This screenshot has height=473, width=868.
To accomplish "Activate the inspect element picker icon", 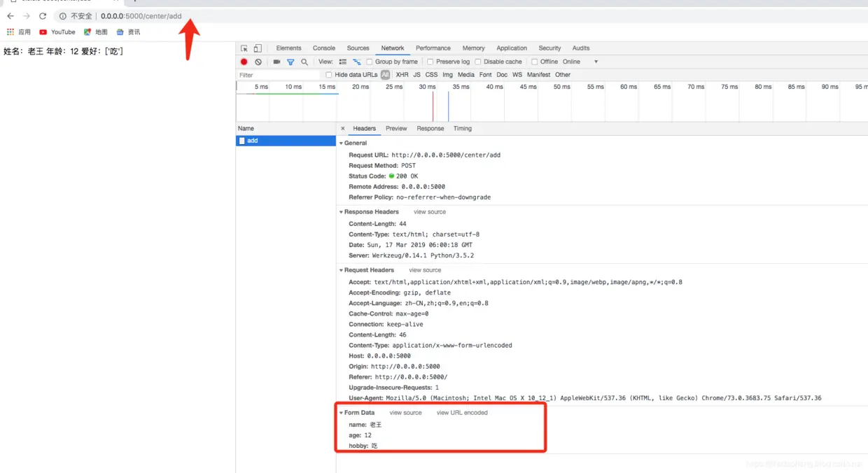I will coord(244,48).
